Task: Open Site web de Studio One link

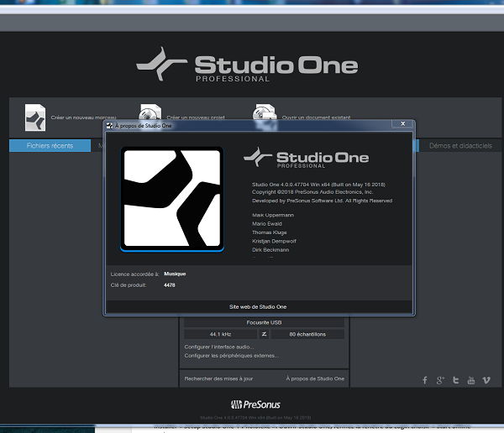Action: click(x=258, y=307)
